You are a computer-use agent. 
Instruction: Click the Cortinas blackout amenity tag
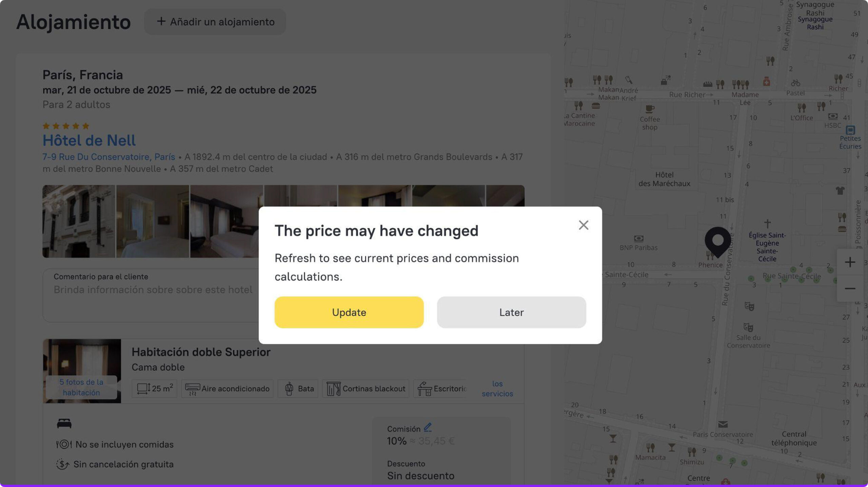coord(366,389)
